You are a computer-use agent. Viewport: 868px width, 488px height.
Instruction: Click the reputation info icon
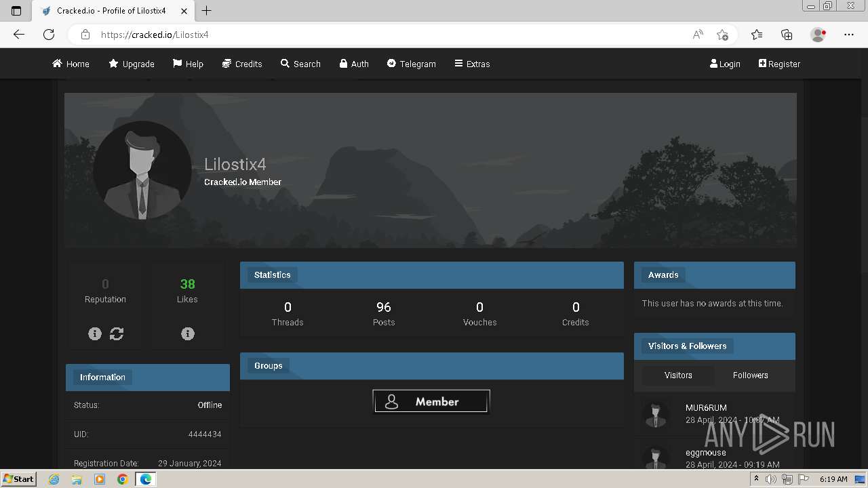click(x=95, y=333)
